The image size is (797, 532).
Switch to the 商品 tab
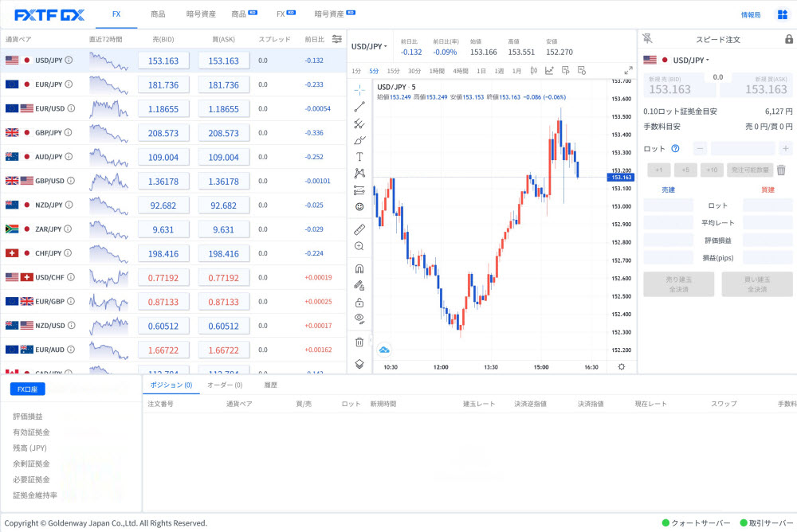158,14
